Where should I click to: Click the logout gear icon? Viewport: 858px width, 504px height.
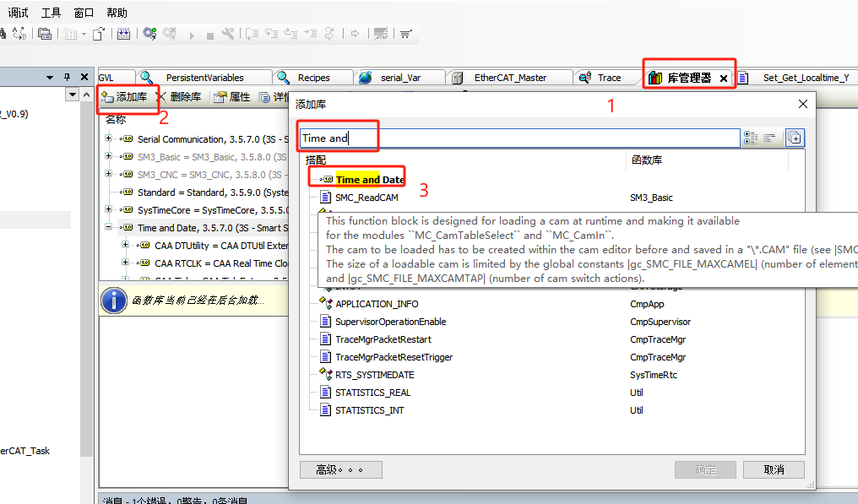point(170,34)
